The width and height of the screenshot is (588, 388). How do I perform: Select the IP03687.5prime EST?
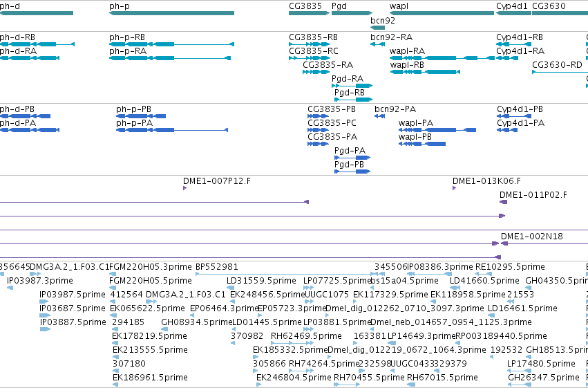(45, 315)
